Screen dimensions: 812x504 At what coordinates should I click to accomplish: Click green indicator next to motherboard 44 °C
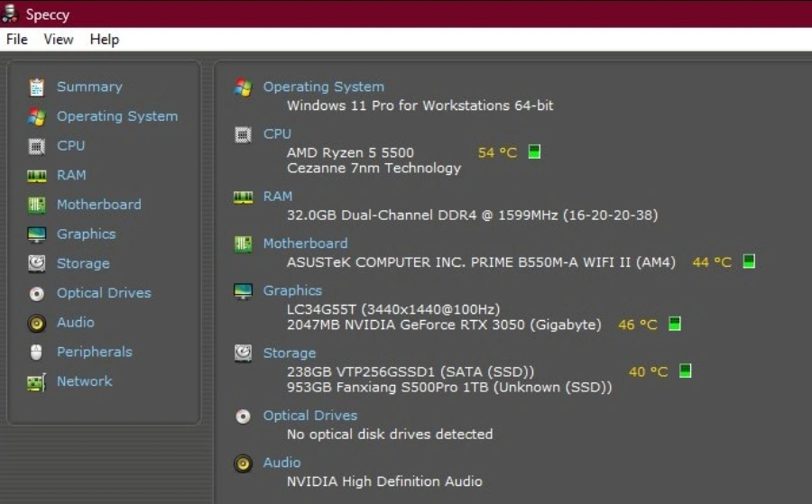(x=749, y=261)
